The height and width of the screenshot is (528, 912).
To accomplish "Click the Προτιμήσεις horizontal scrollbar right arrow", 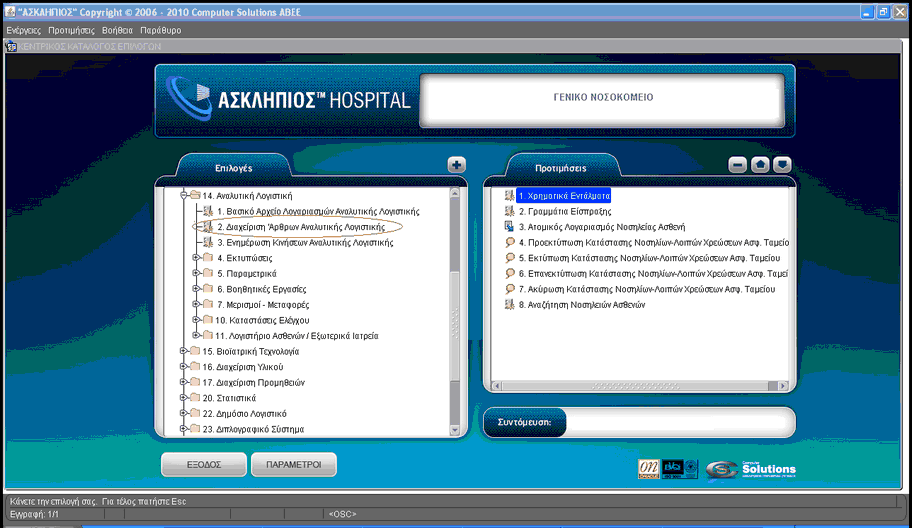I will [783, 386].
